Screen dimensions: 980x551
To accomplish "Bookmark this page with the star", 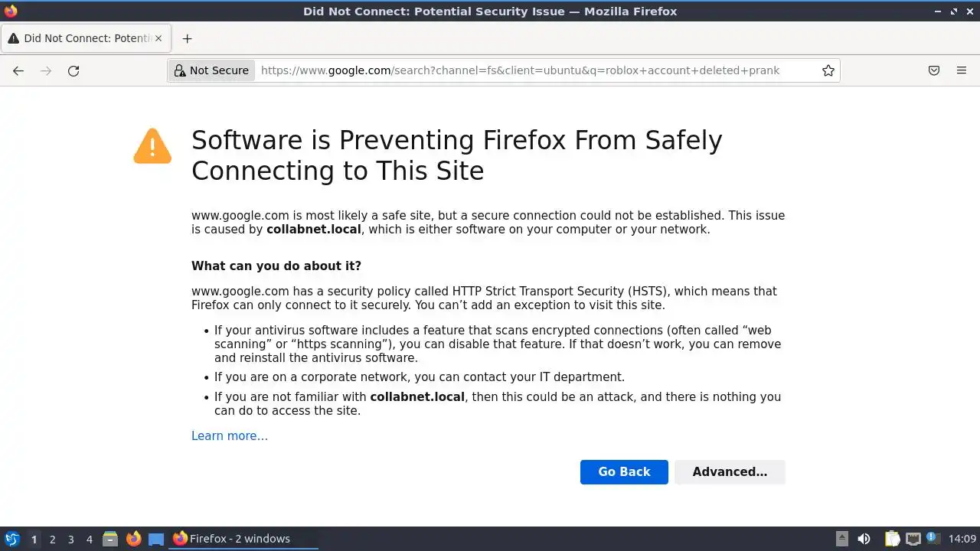I will click(x=828, y=70).
